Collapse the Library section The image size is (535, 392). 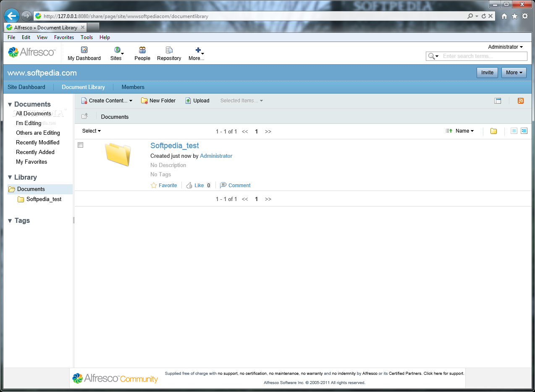[23, 177]
